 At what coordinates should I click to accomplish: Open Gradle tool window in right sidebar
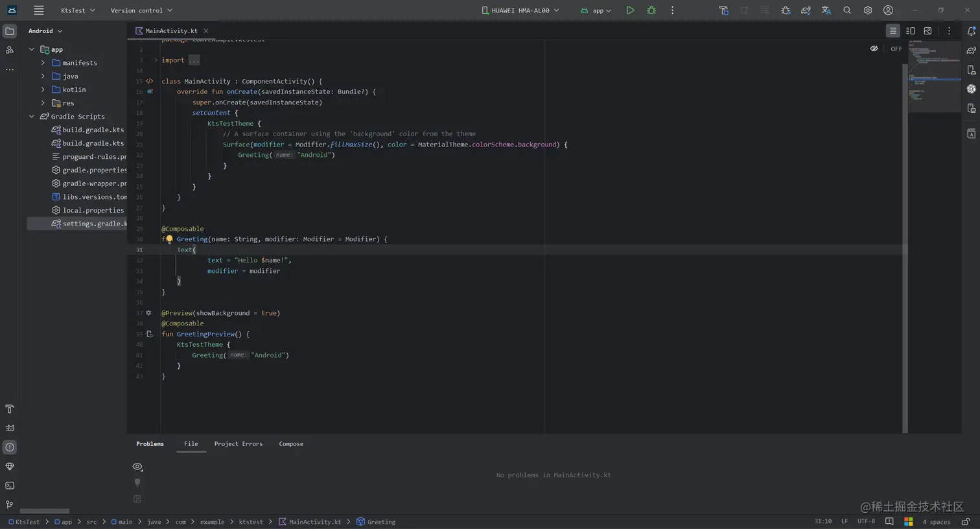[x=971, y=50]
